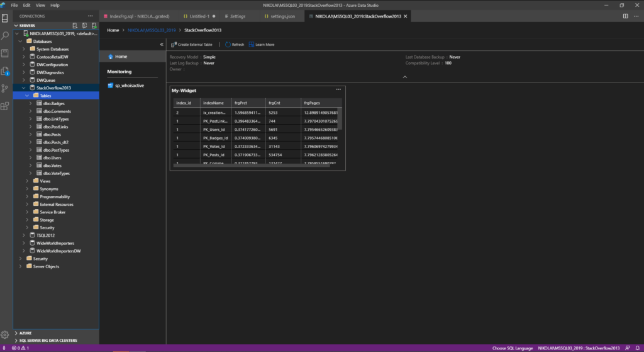Click Show Active Connections icon
Screen dimensions: 644x352
94,25
